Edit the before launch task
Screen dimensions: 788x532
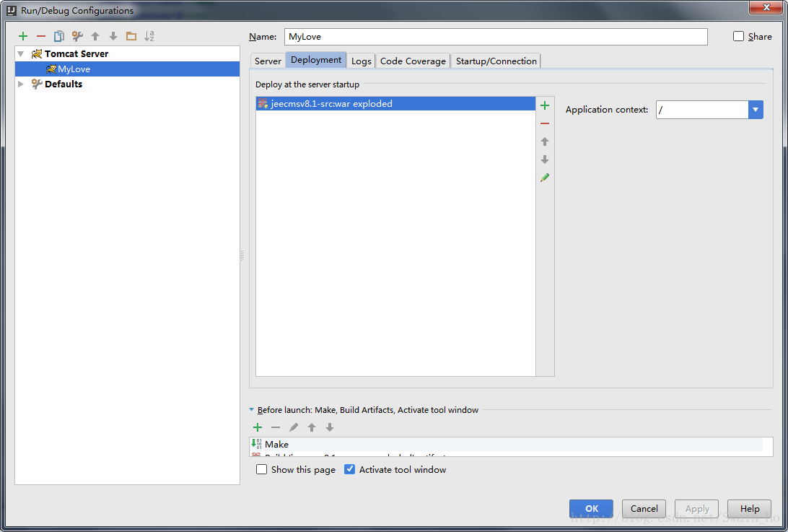pos(294,427)
